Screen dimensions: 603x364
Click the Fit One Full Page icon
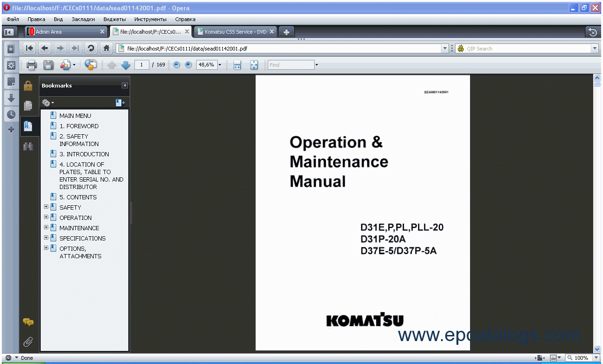254,65
